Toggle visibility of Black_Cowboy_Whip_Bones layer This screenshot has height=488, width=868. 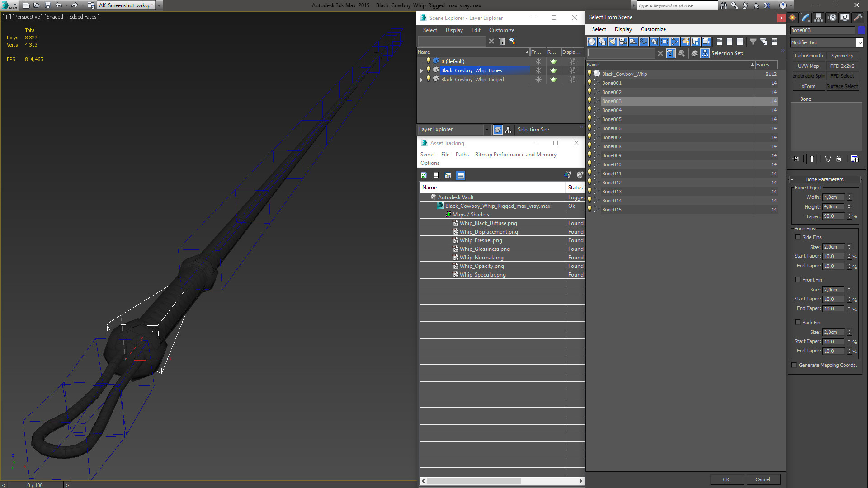pyautogui.click(x=428, y=70)
